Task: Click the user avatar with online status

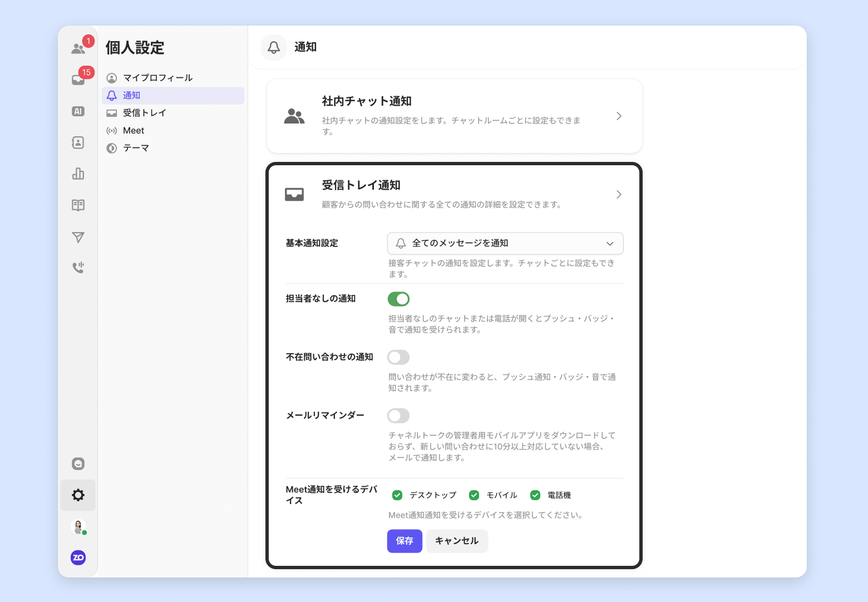Action: click(x=78, y=526)
